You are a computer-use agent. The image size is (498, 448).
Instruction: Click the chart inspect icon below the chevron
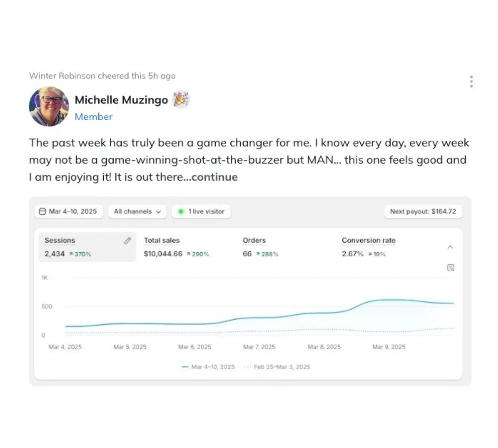pyautogui.click(x=450, y=268)
